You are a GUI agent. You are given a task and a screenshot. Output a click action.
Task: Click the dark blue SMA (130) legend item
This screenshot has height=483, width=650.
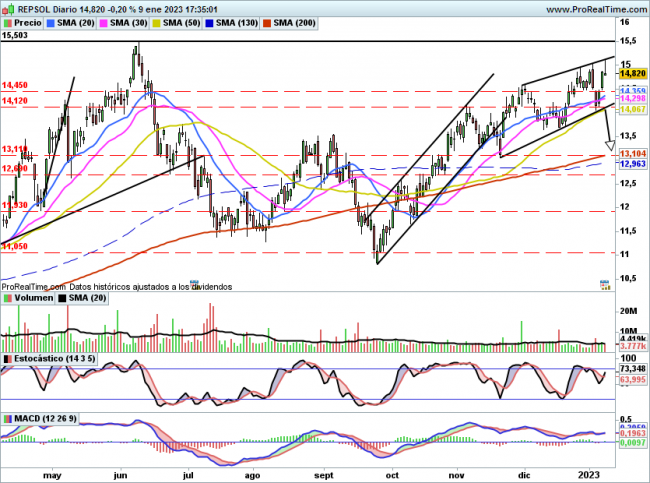coord(234,21)
